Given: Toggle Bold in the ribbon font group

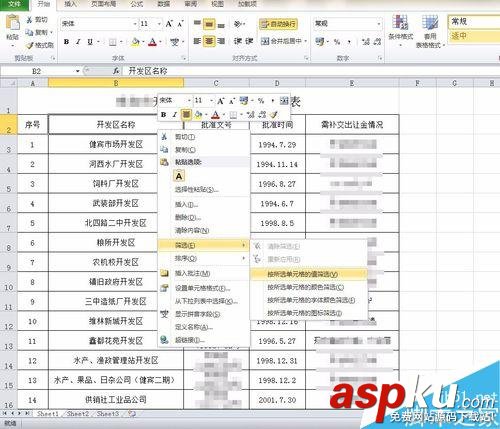Looking at the screenshot, I should tap(66, 42).
